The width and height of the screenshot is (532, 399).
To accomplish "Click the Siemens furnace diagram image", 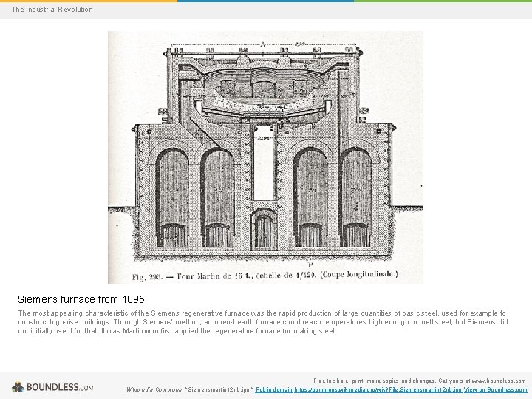I will (265, 157).
